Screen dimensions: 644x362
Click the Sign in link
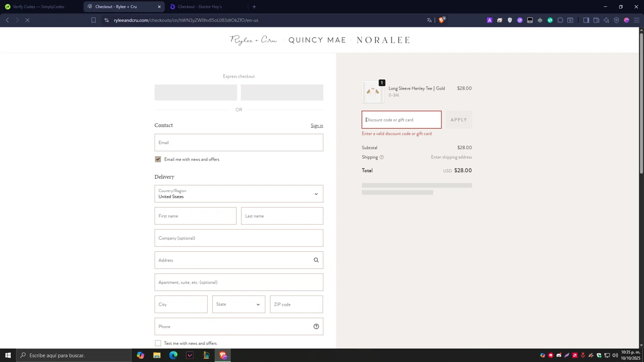(317, 126)
